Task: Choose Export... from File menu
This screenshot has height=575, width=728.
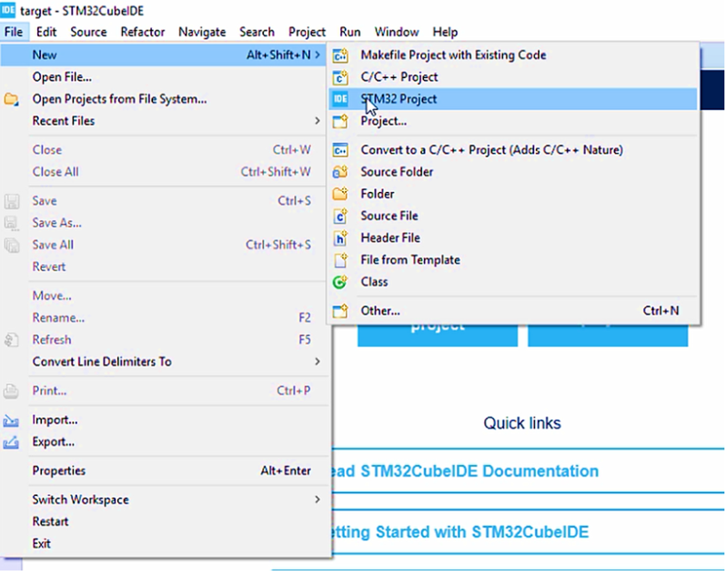Action: tap(165, 442)
